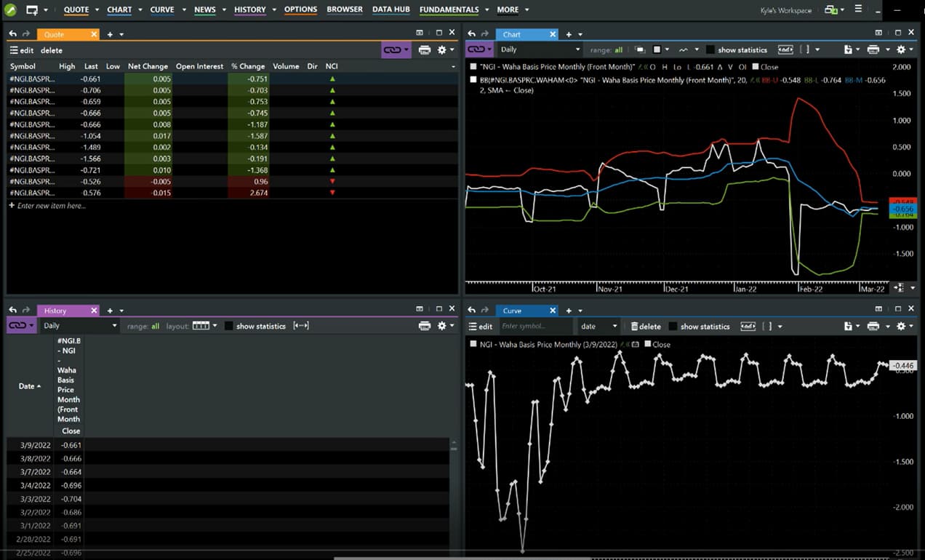Open the FUNDAMENTALS menu

coord(449,9)
